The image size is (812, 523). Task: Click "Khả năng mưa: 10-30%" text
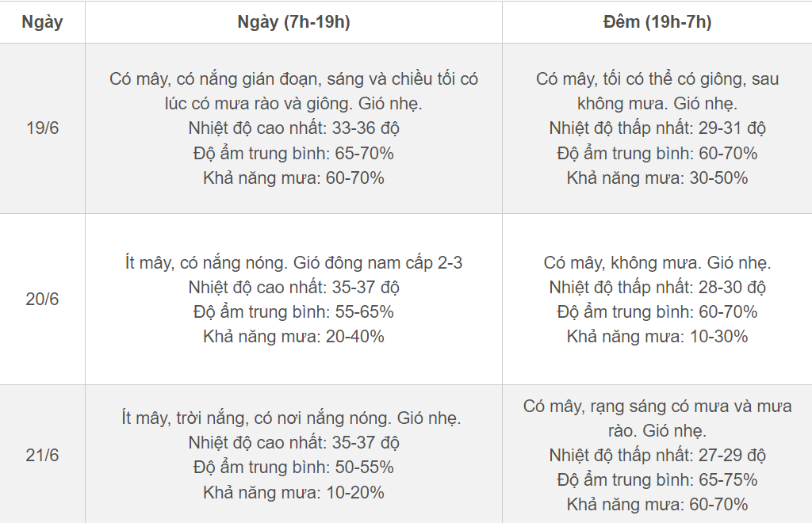(x=657, y=337)
